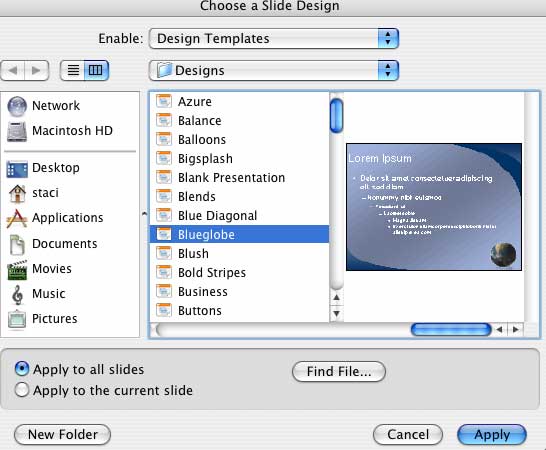Open the Designs folder location dropdown
This screenshot has height=450, width=546.
274,70
